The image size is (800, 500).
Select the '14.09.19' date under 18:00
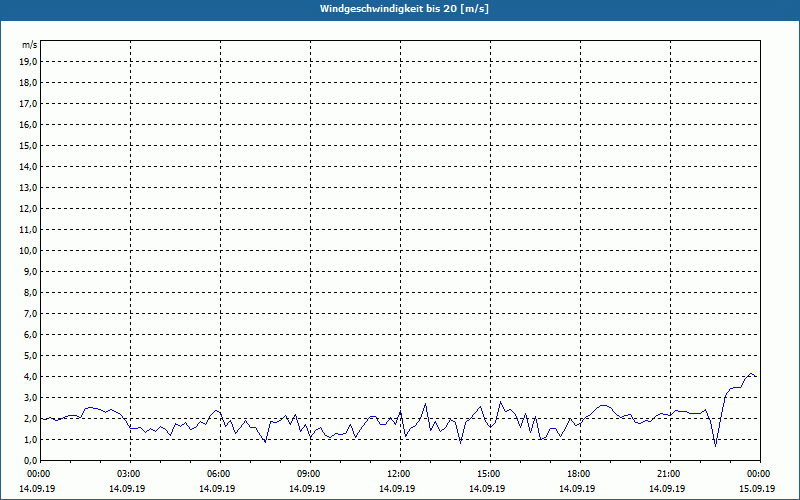point(577,488)
